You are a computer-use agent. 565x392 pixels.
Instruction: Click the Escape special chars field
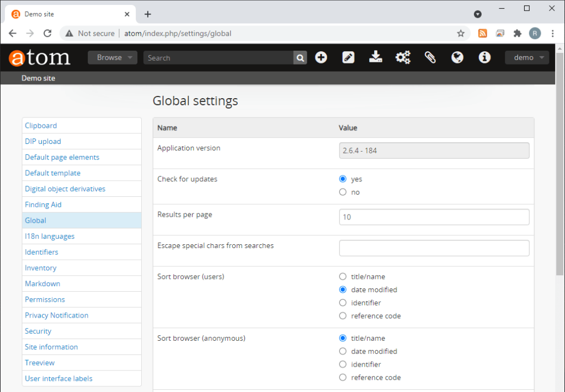click(434, 248)
